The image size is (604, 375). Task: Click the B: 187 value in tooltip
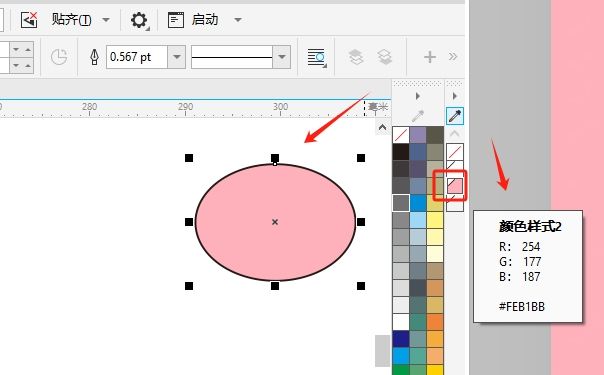(x=520, y=276)
